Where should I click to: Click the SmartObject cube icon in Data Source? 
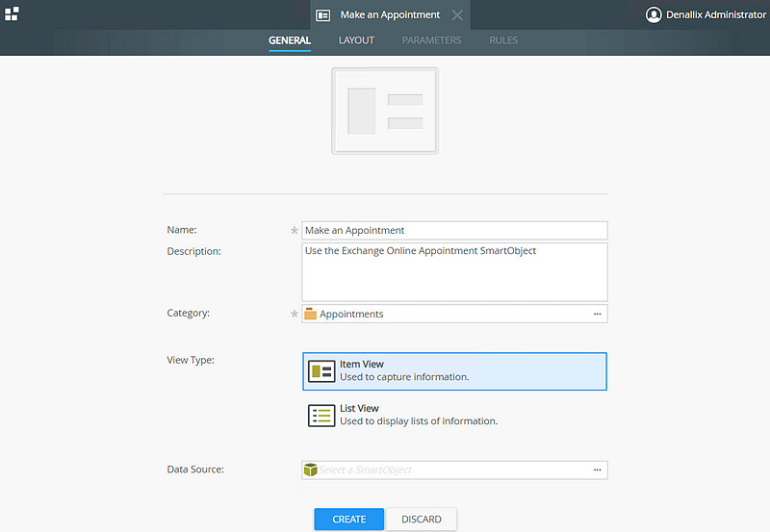click(311, 469)
